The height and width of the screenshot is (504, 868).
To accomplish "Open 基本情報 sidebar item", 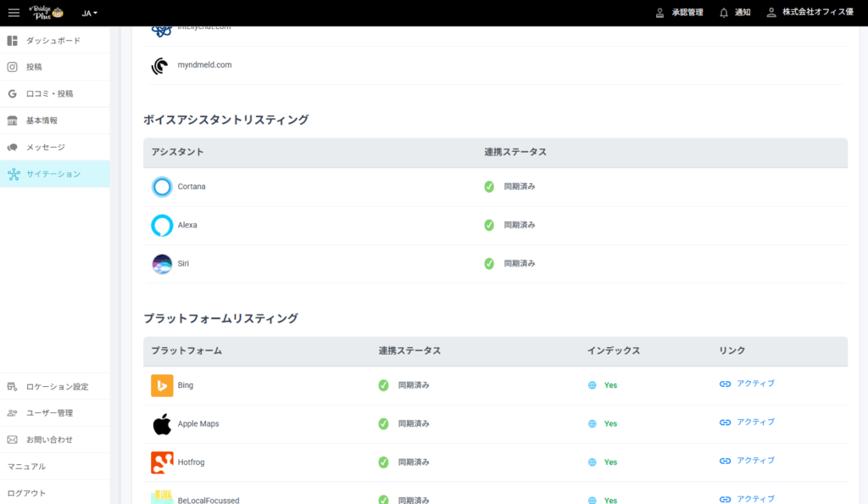I will tap(42, 120).
